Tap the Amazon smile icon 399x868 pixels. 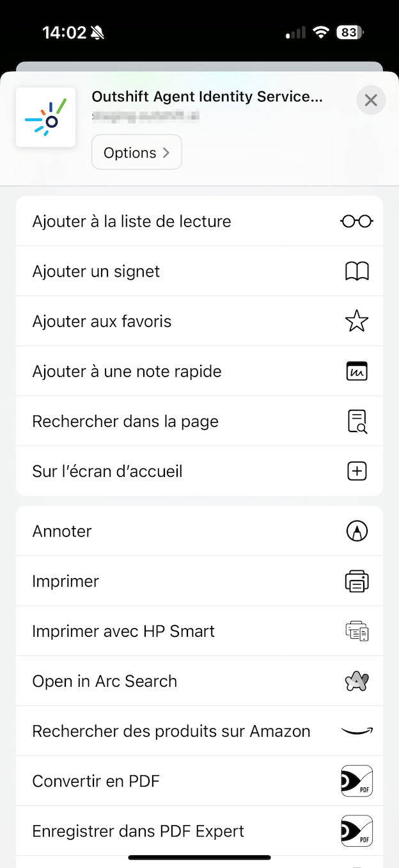click(356, 730)
